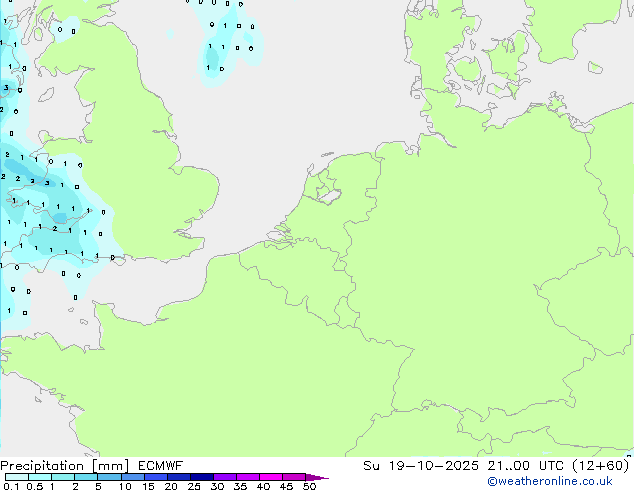
Task: Click the '21..00' forecast time
Action: pos(508,466)
